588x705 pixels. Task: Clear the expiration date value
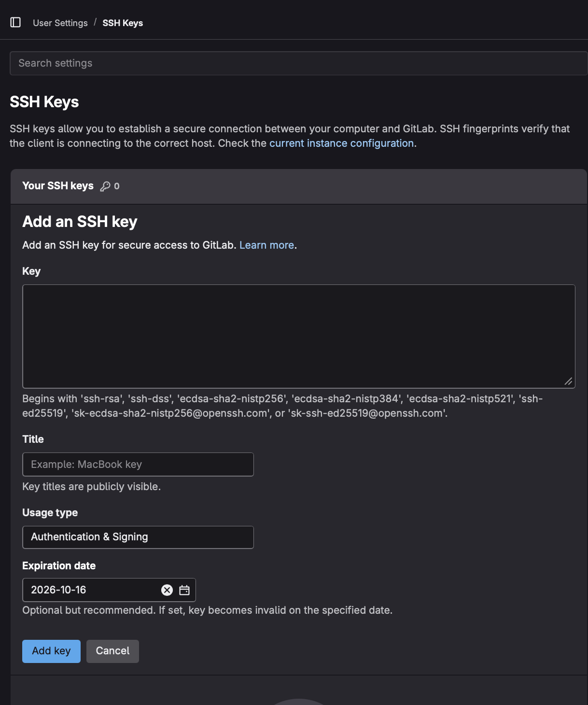tap(167, 590)
